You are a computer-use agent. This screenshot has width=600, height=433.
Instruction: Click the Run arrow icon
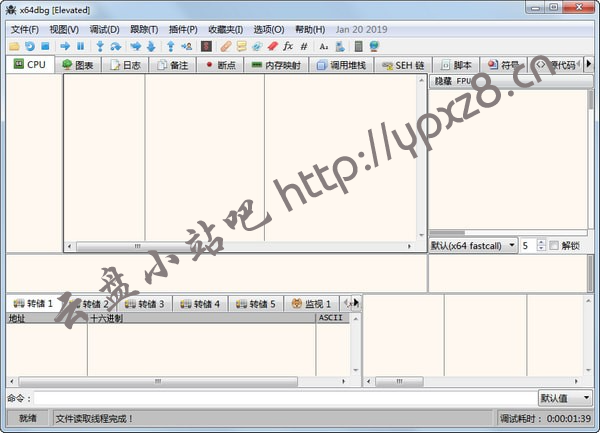(x=65, y=47)
